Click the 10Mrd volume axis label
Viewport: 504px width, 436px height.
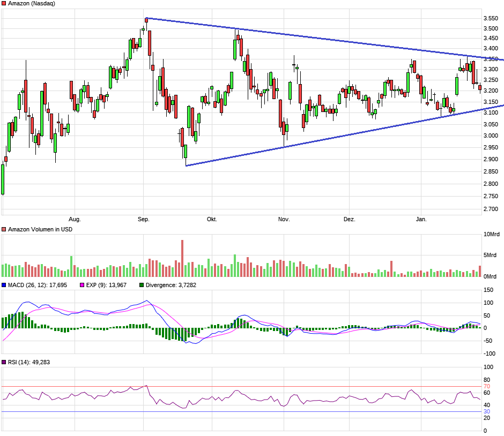coord(492,234)
